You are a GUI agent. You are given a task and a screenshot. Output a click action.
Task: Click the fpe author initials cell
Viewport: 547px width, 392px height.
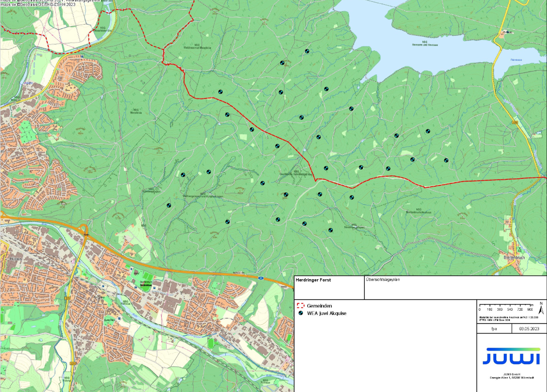point(494,328)
